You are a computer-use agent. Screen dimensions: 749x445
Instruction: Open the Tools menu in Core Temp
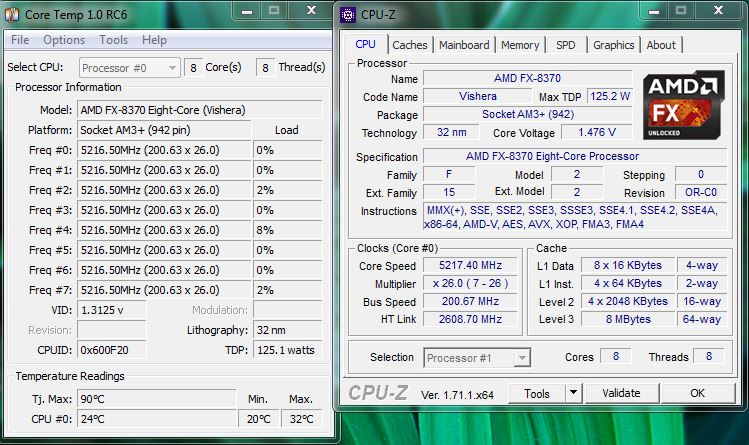(x=114, y=40)
